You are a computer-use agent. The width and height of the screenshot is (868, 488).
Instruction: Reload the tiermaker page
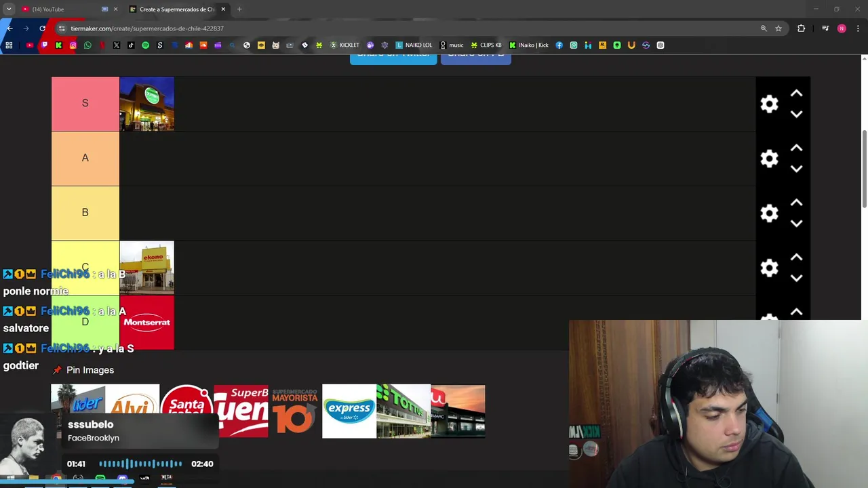point(42,28)
